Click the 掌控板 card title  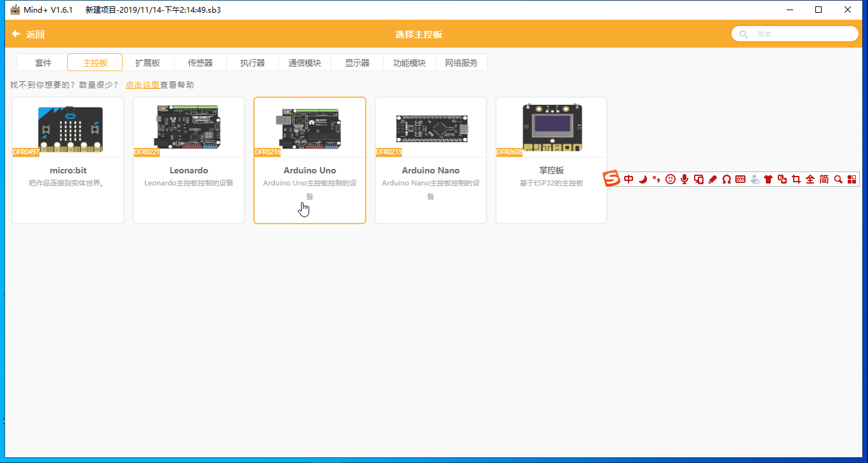click(x=551, y=170)
